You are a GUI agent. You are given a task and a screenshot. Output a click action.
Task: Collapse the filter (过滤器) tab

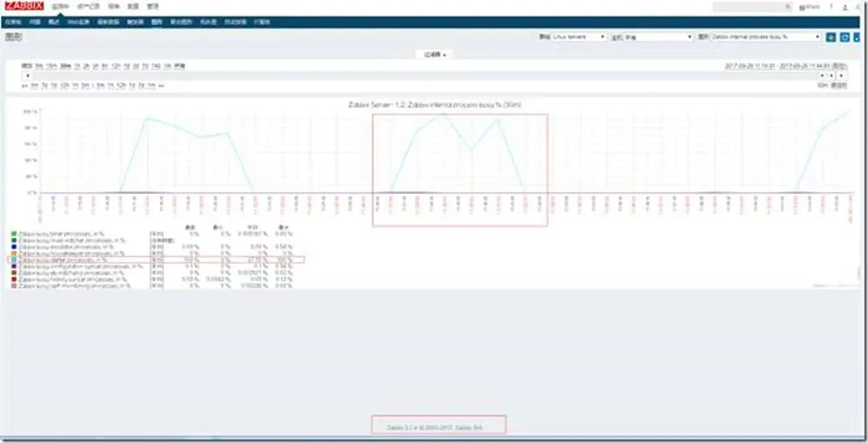click(435, 54)
